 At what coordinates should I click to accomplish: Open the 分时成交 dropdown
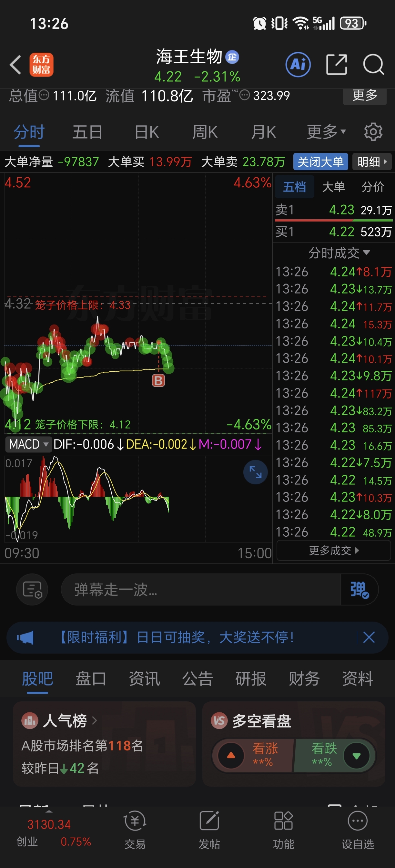click(x=339, y=253)
